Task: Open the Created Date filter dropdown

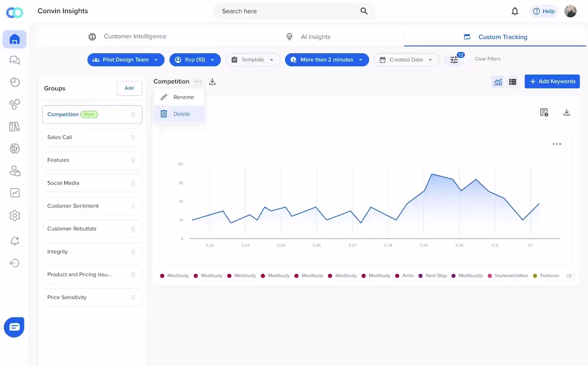Action: click(x=406, y=60)
